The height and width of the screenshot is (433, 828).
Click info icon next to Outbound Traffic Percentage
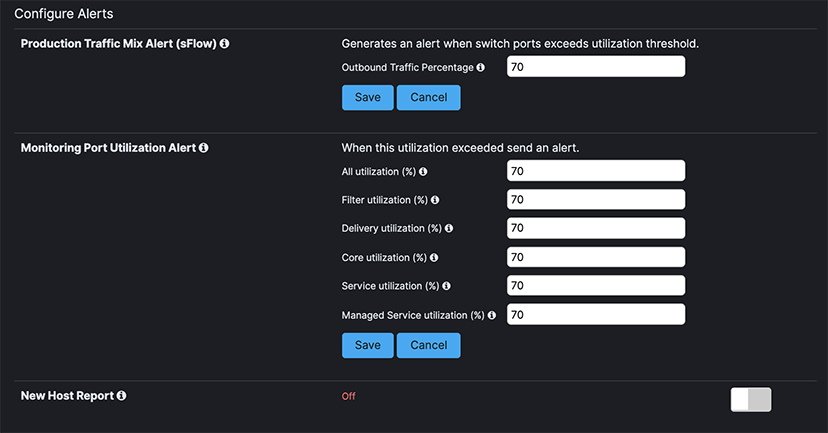tap(481, 68)
